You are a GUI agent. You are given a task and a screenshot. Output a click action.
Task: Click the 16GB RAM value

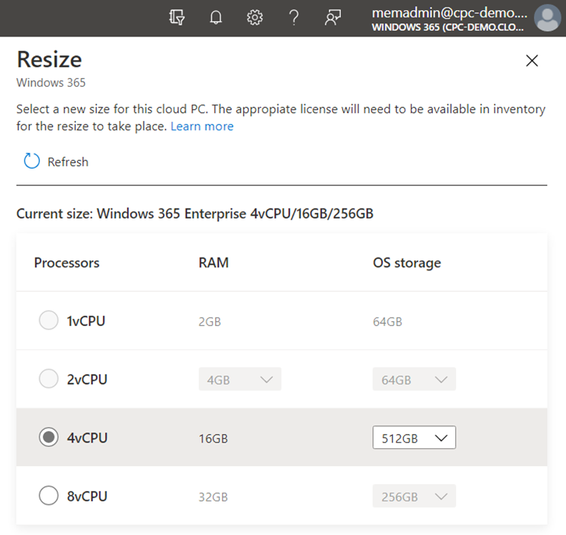pyautogui.click(x=213, y=438)
